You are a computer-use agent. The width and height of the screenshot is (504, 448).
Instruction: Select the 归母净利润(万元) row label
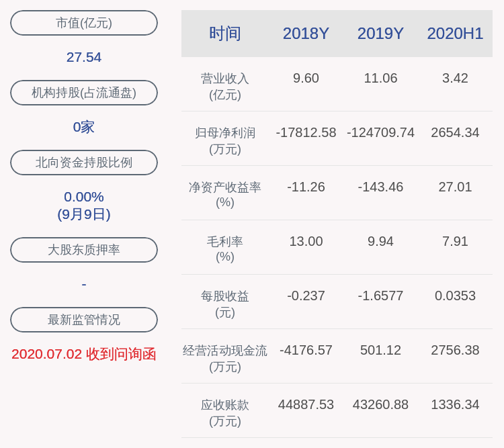[x=225, y=141]
